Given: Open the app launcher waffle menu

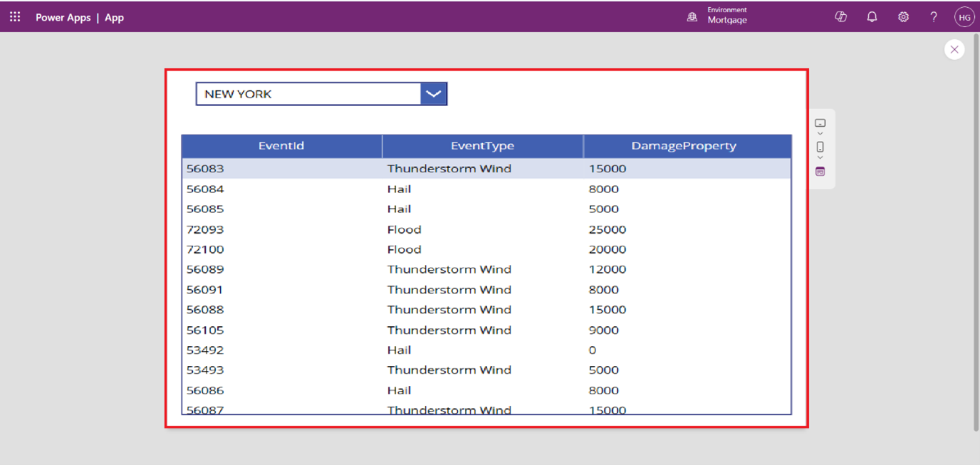Looking at the screenshot, I should point(15,17).
